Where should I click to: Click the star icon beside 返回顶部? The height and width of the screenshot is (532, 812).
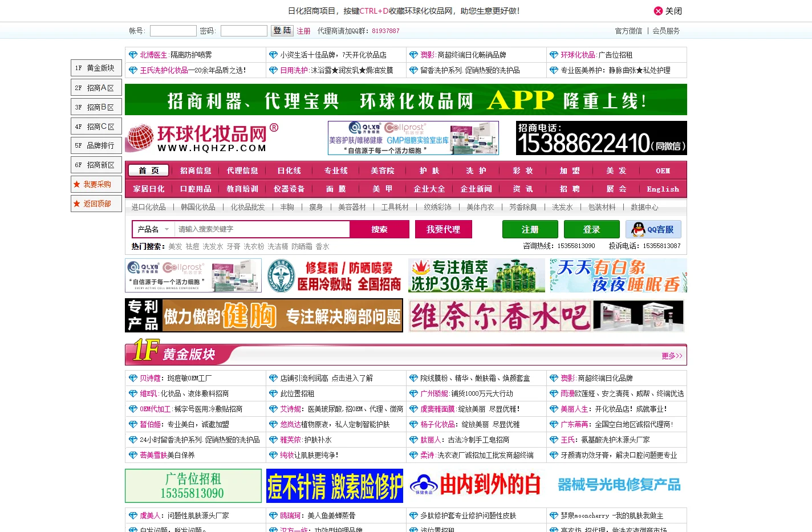76,204
